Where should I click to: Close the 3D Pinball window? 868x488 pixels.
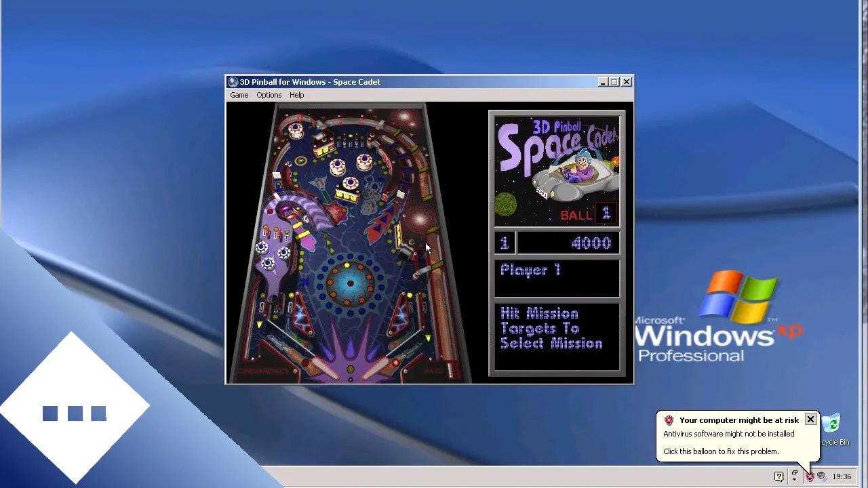(627, 82)
